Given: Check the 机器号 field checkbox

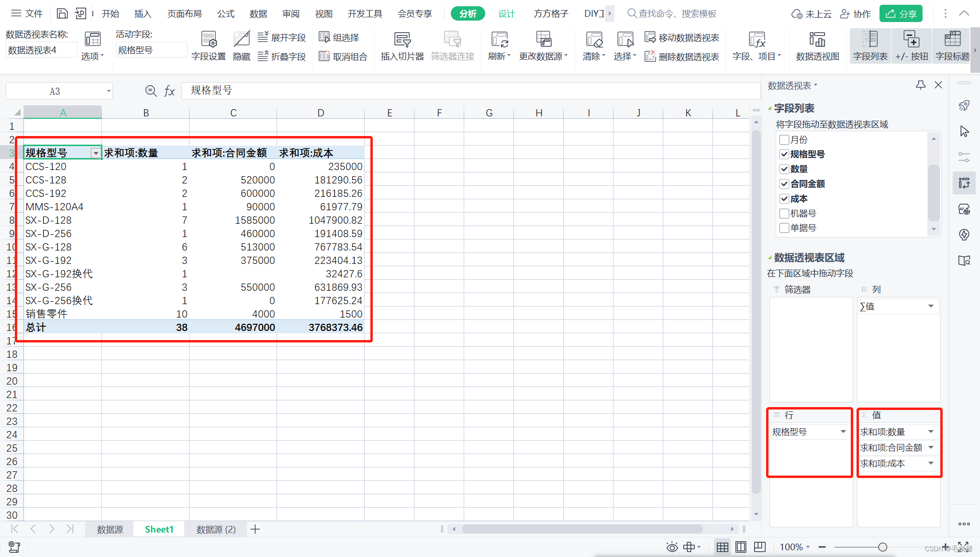Looking at the screenshot, I should pyautogui.click(x=784, y=214).
